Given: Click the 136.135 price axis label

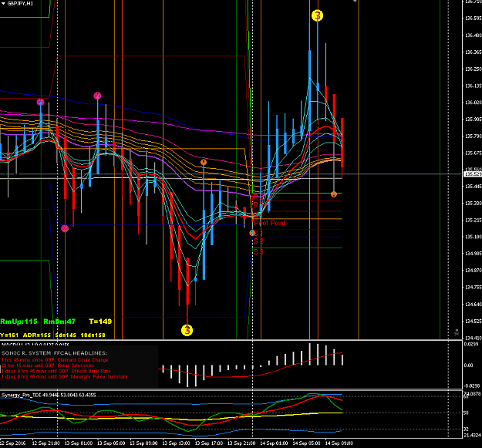Looking at the screenshot, I should (473, 86).
